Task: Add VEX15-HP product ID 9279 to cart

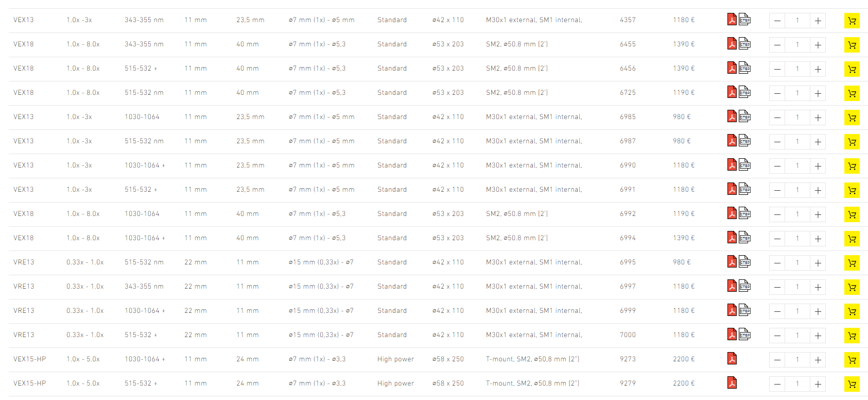Action: point(852,384)
